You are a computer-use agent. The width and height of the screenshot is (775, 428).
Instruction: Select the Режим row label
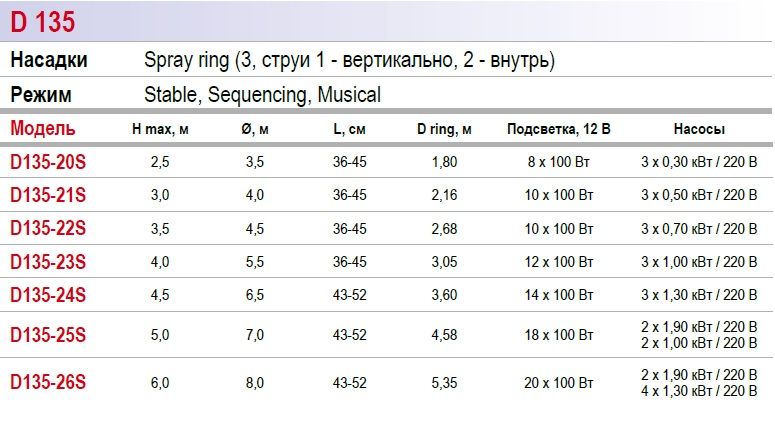pyautogui.click(x=39, y=95)
